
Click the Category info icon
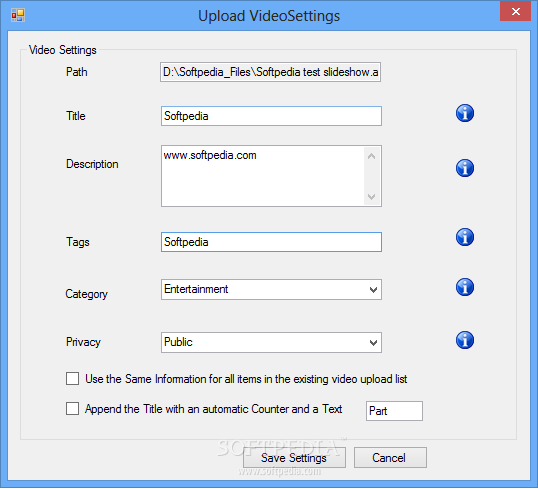(x=465, y=287)
